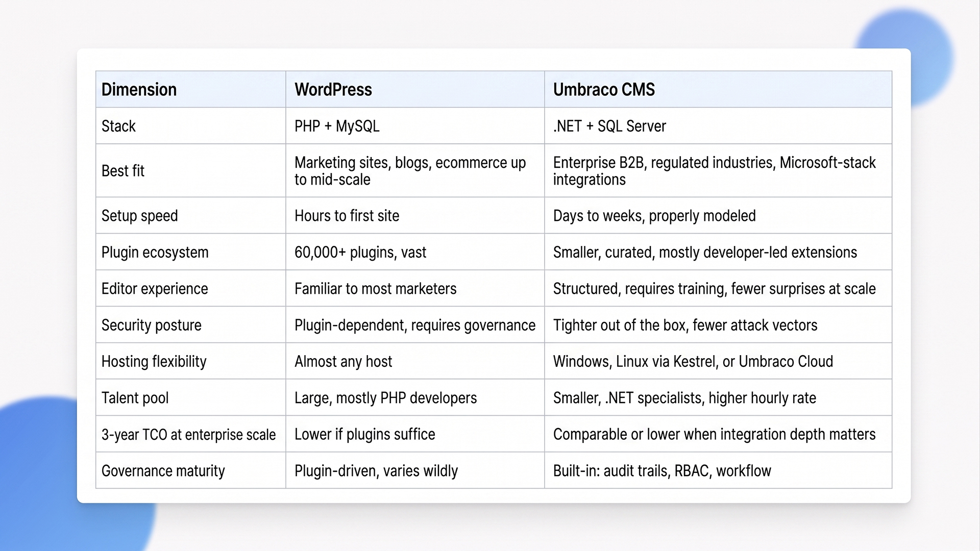Click the Best fit row label
The width and height of the screenshot is (980, 551).
pos(190,171)
